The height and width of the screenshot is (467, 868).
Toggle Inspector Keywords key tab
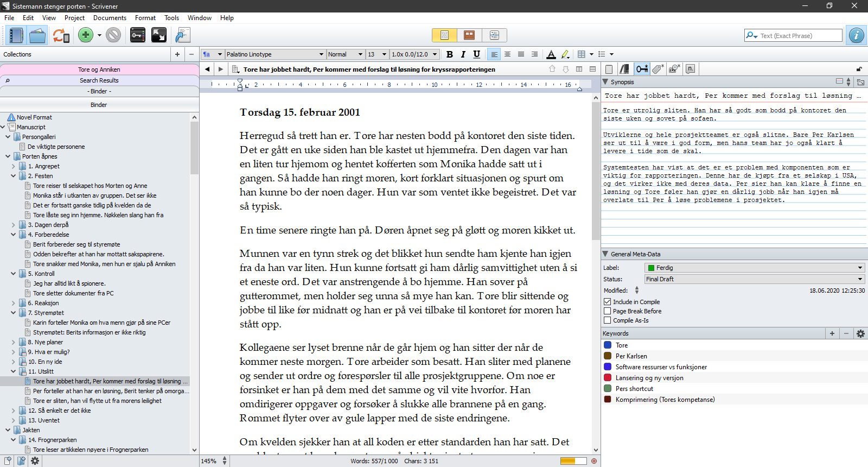click(x=642, y=69)
